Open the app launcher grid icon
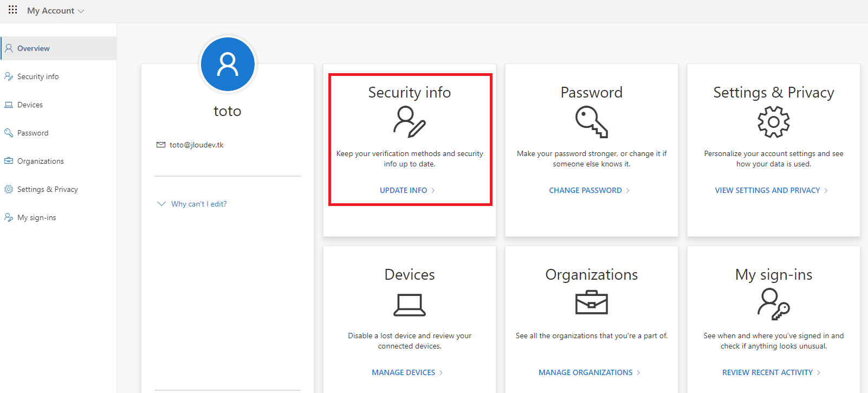 (13, 10)
